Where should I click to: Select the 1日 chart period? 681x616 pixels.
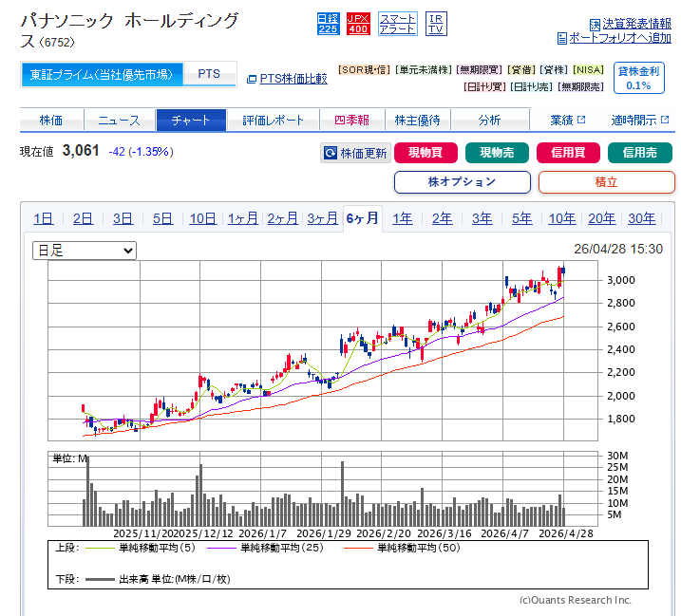tap(44, 218)
